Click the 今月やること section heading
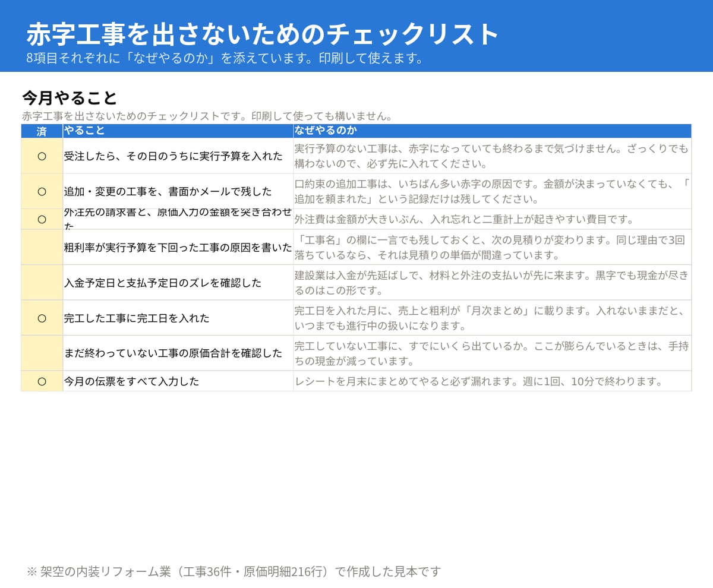 (x=70, y=97)
